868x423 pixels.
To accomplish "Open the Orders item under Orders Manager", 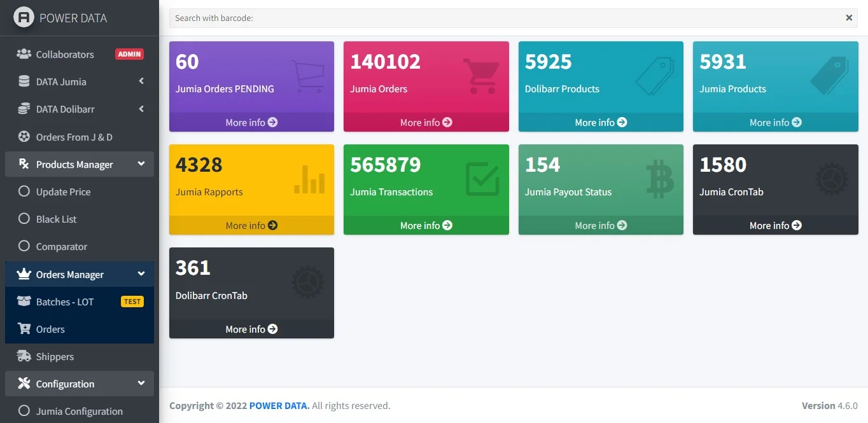I will point(80,329).
